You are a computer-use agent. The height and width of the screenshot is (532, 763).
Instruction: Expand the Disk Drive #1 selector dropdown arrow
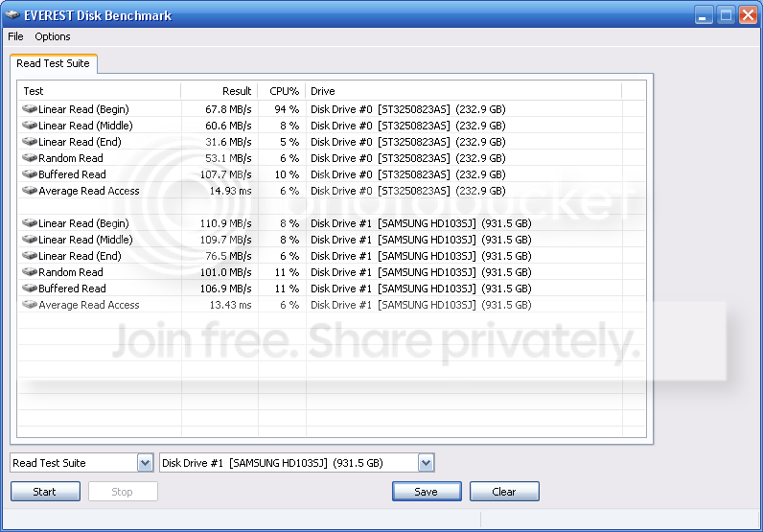point(426,462)
